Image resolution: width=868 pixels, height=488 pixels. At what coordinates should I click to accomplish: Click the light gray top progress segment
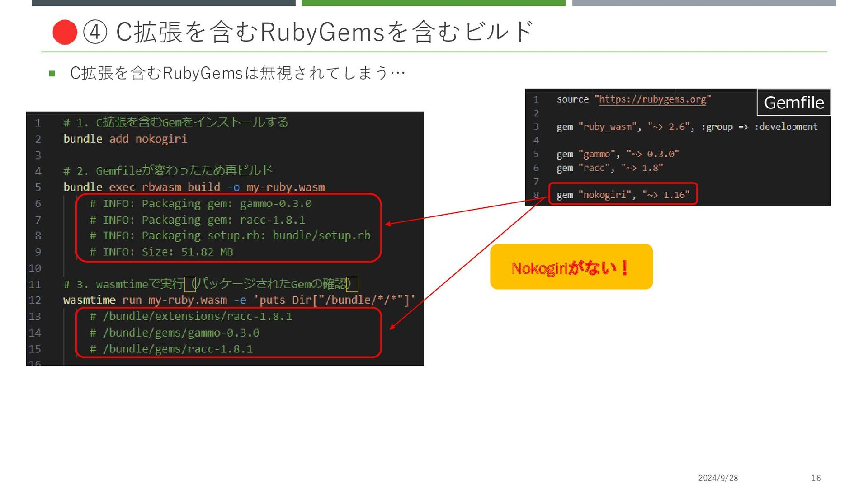(x=703, y=3)
